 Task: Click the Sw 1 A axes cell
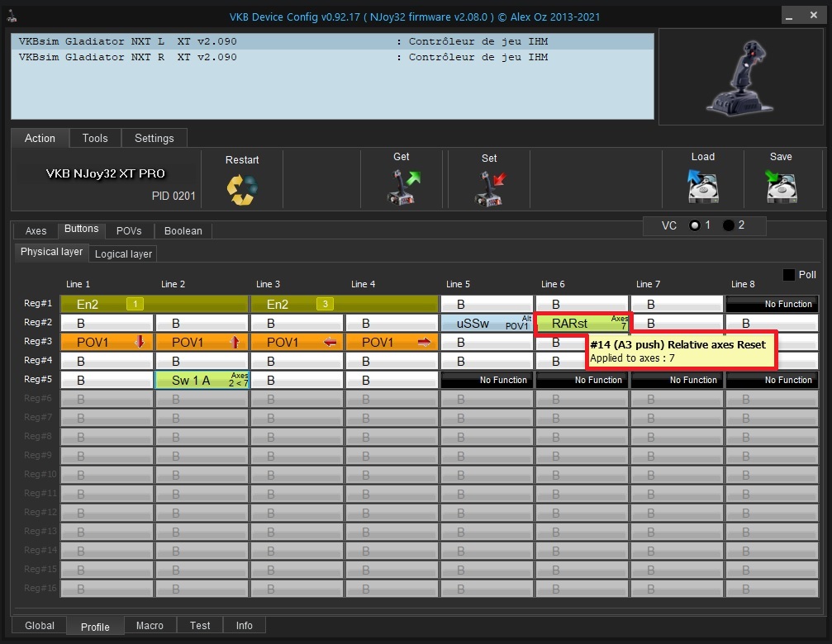pos(202,380)
